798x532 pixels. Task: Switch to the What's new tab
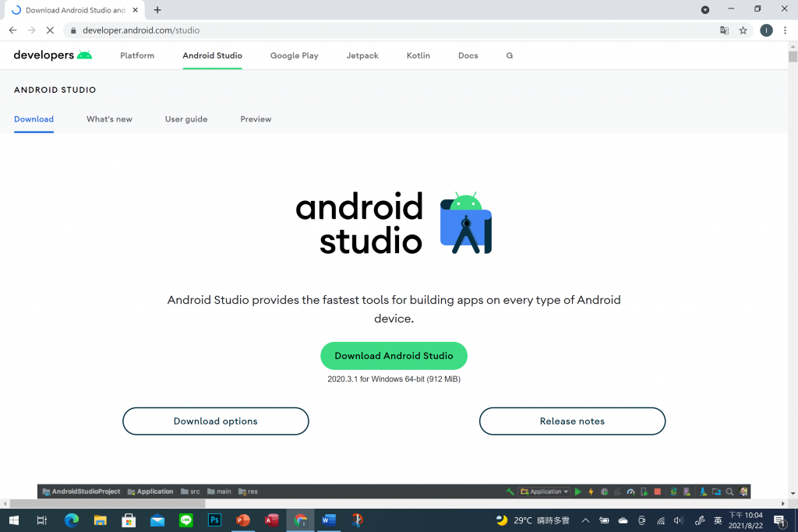(x=109, y=119)
